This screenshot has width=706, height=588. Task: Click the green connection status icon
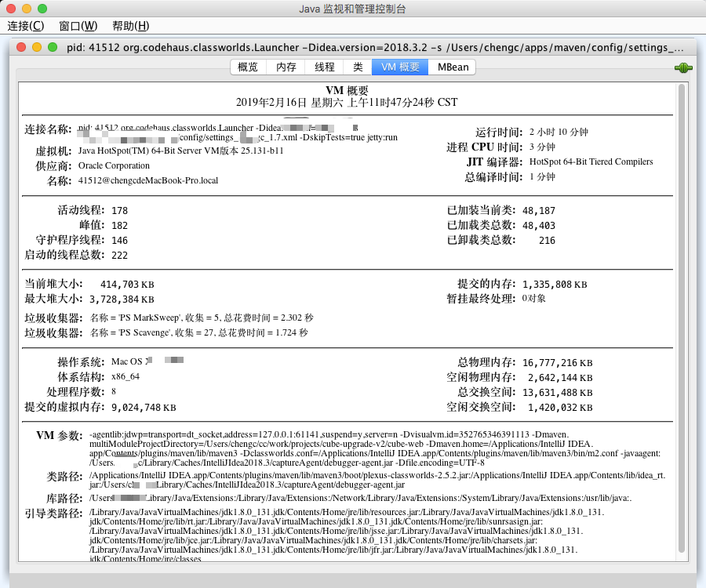click(683, 68)
